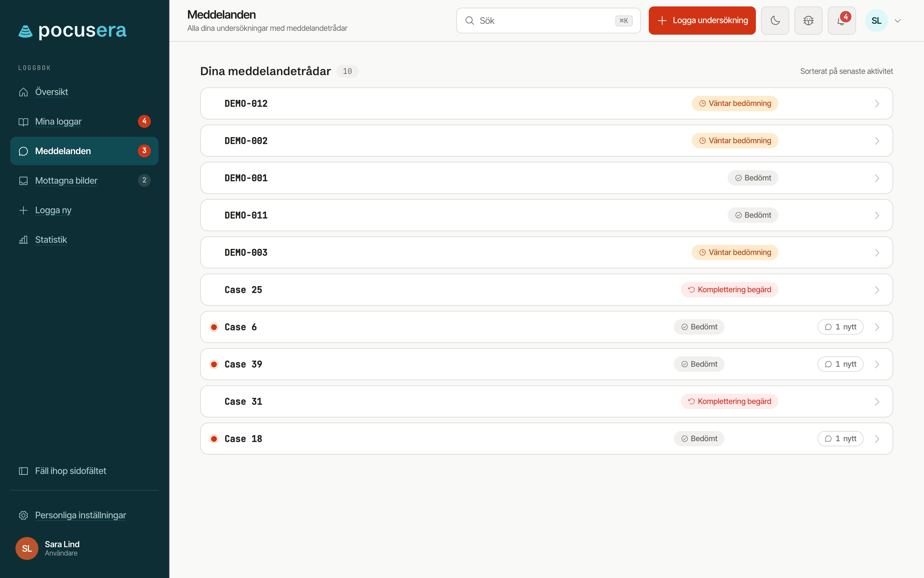Click the Case 25 thread title
924x578 pixels.
pyautogui.click(x=243, y=290)
